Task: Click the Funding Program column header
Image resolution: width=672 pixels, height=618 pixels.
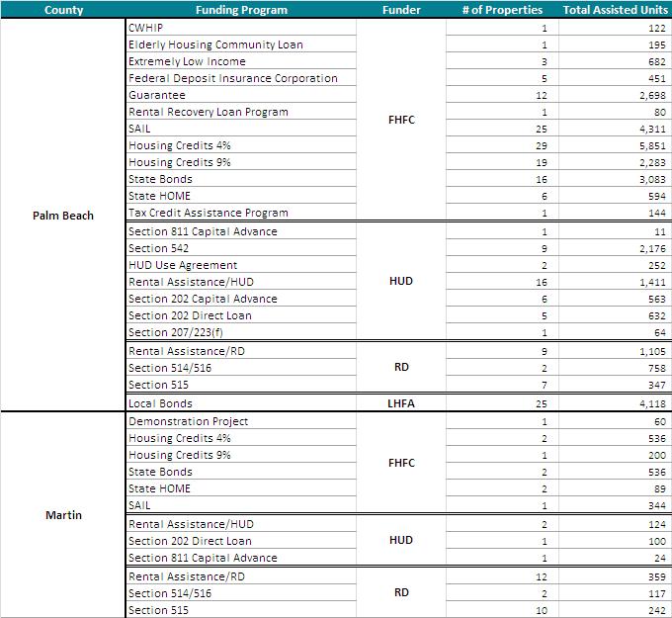Action: point(241,10)
